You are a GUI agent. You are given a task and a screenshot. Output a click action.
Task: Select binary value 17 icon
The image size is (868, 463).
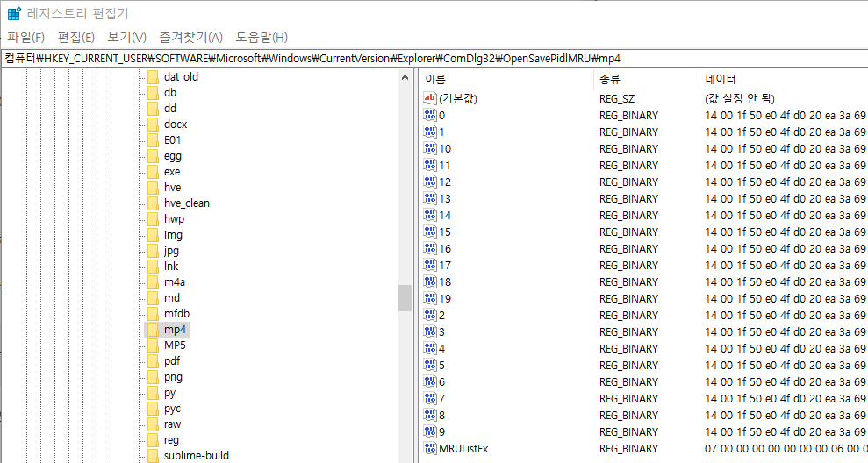[430, 265]
